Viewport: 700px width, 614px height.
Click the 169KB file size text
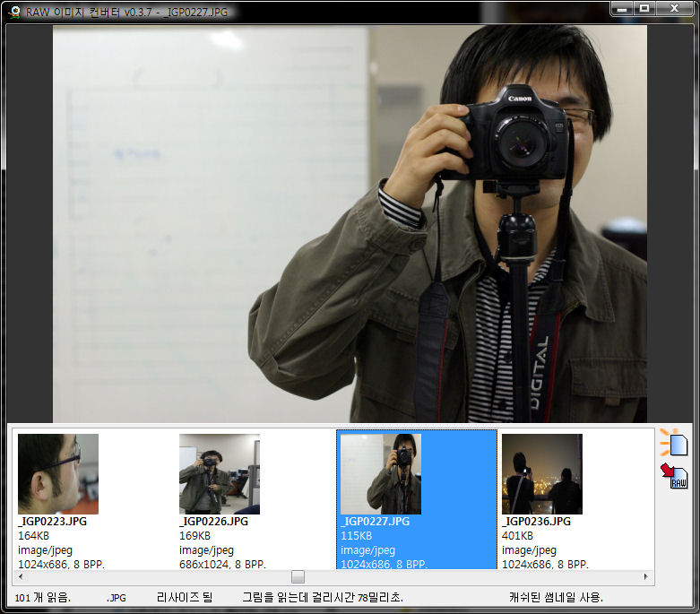tap(194, 535)
